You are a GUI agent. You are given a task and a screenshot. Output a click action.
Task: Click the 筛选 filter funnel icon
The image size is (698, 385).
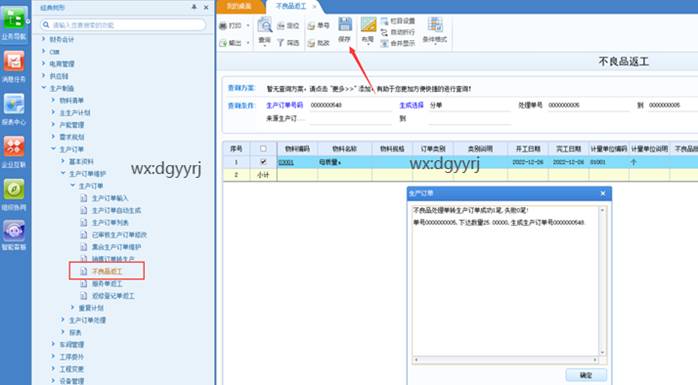coord(280,43)
